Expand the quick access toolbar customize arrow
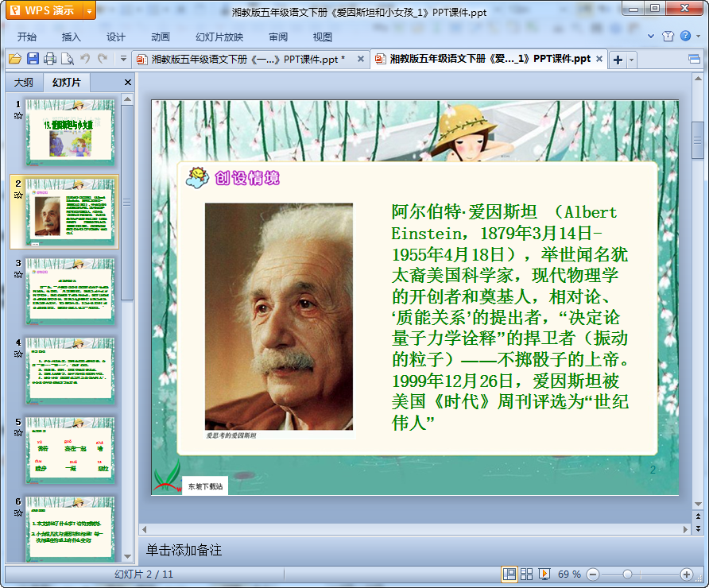The width and height of the screenshot is (709, 588). click(123, 59)
